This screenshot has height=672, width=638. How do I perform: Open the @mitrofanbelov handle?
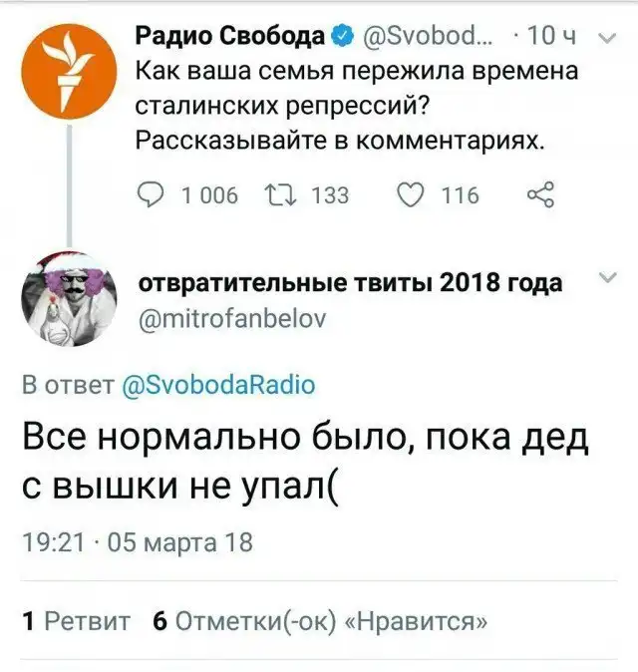[x=230, y=317]
